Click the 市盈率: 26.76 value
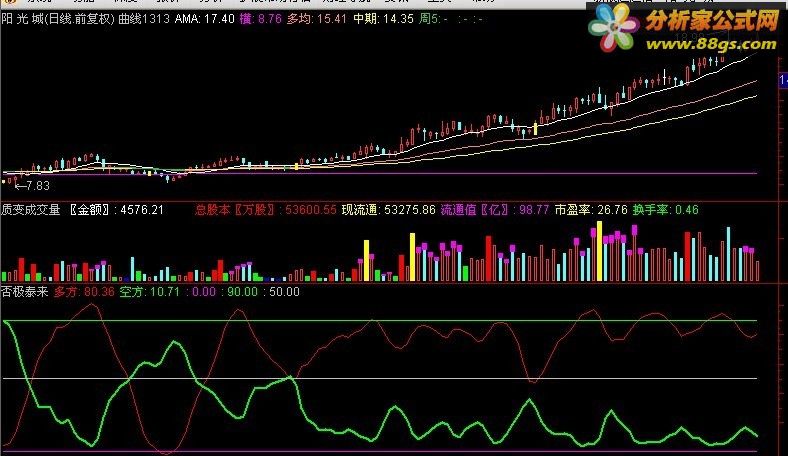 [591, 209]
